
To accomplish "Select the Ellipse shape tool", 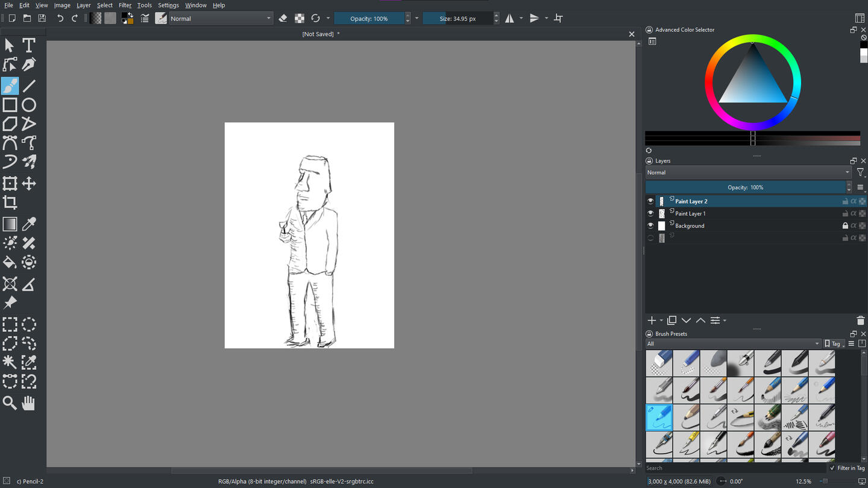I will 28,105.
